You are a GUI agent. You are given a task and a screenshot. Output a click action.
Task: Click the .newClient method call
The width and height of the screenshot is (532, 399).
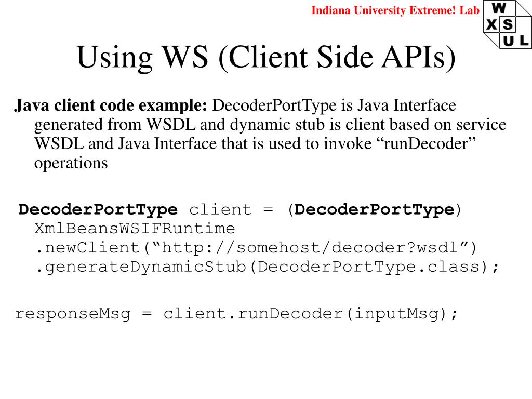pyautogui.click(x=86, y=248)
